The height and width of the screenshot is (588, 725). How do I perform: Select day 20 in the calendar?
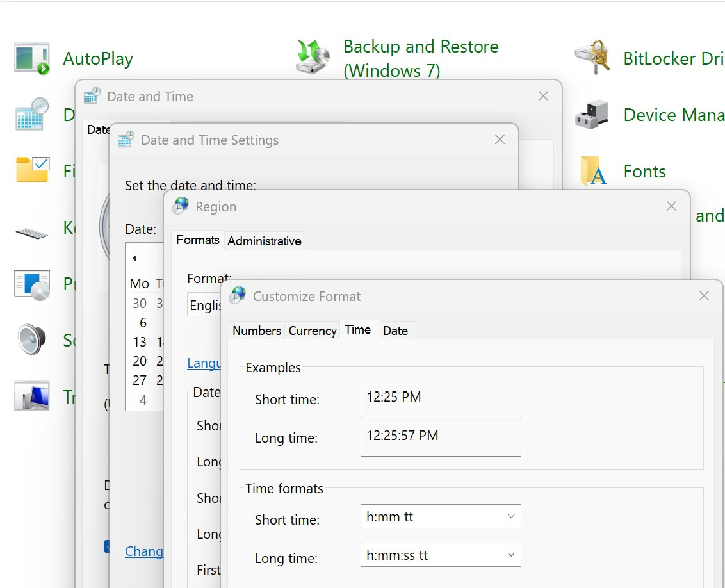pos(140,361)
